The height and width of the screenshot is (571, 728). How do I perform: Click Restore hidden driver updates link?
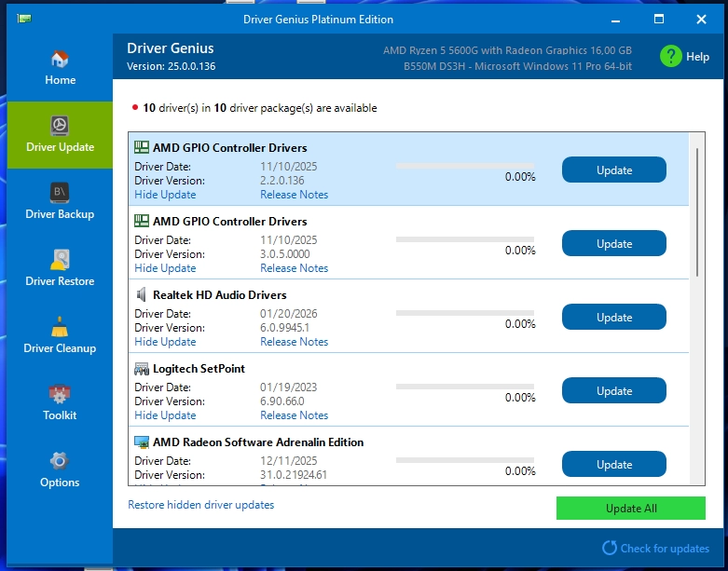[x=200, y=505]
